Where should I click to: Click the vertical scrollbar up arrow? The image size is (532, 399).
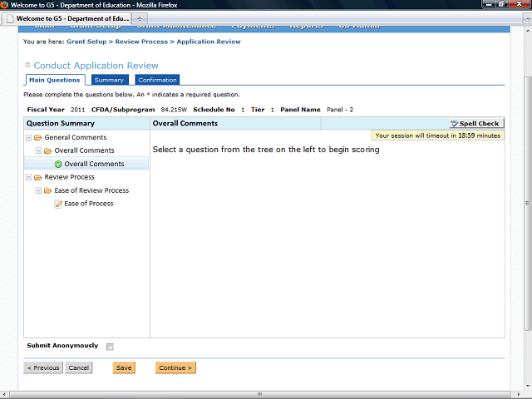(528, 30)
